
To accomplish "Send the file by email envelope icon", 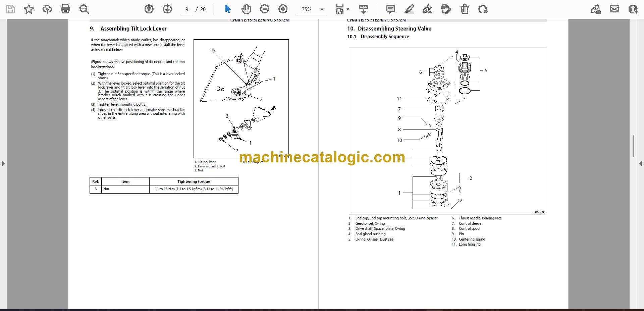I will (x=614, y=9).
